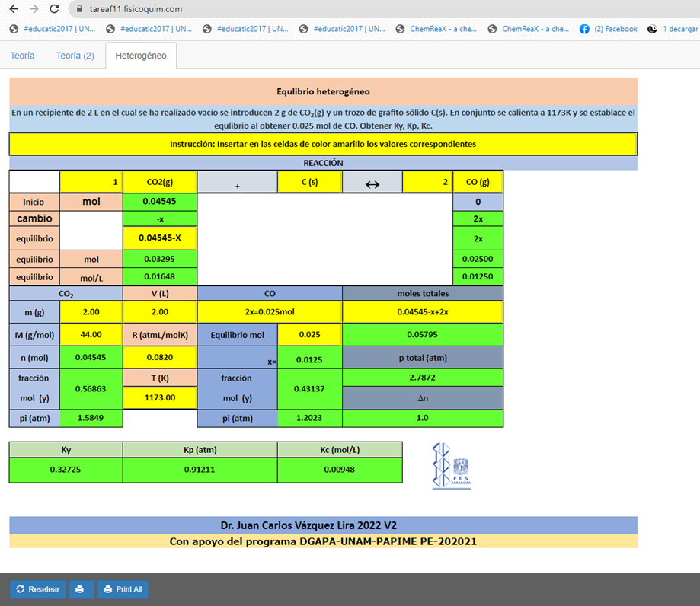Click the Δn value 1.0

(x=423, y=418)
